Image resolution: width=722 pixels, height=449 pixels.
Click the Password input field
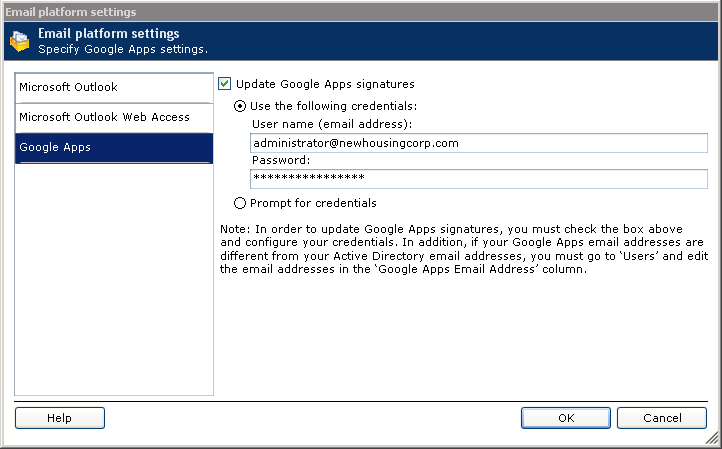point(478,179)
